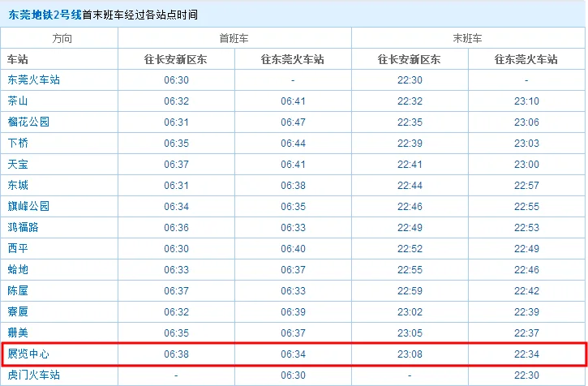Select 06:38 in the 东城 row
Screen dimensions: 588x386
pyautogui.click(x=293, y=186)
